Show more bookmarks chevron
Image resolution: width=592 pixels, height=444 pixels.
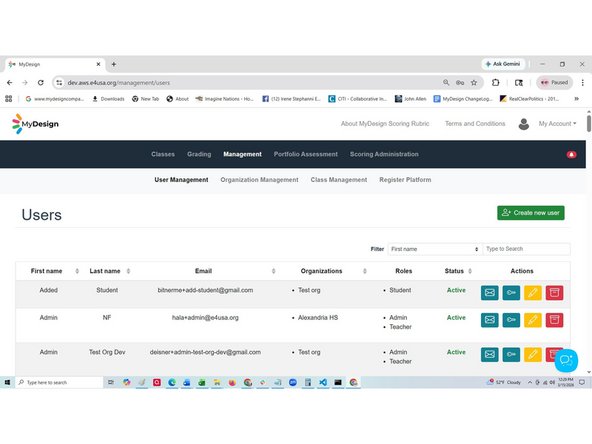click(x=577, y=99)
